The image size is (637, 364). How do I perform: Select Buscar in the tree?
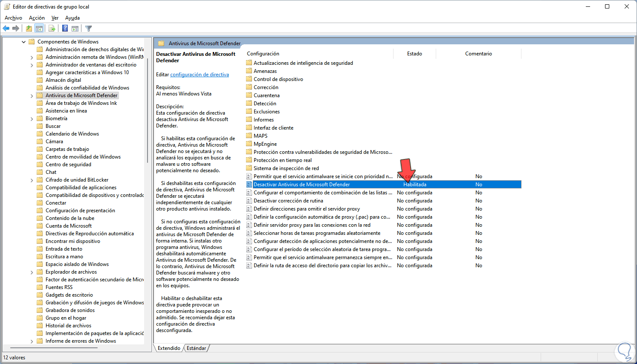click(53, 126)
